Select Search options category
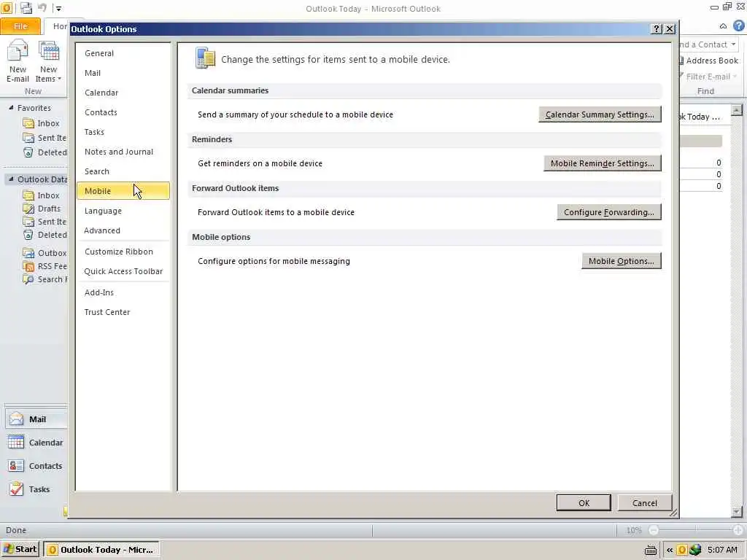This screenshot has width=747, height=560. pyautogui.click(x=123, y=171)
